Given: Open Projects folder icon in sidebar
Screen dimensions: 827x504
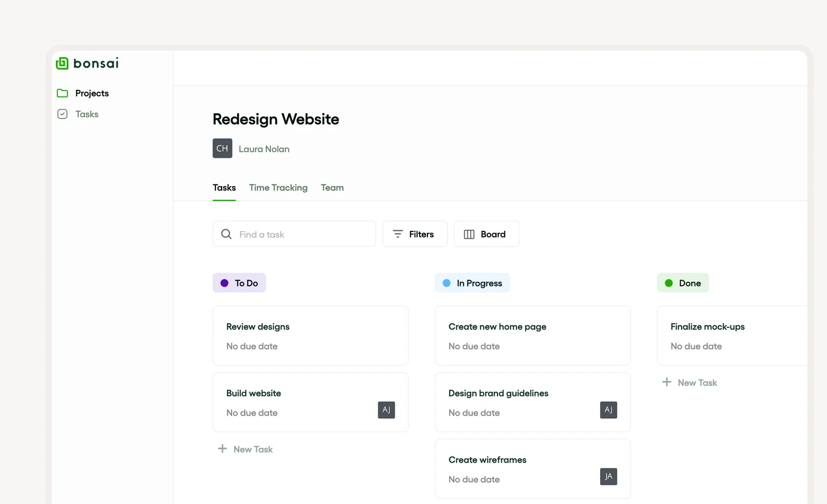Looking at the screenshot, I should click(x=63, y=93).
